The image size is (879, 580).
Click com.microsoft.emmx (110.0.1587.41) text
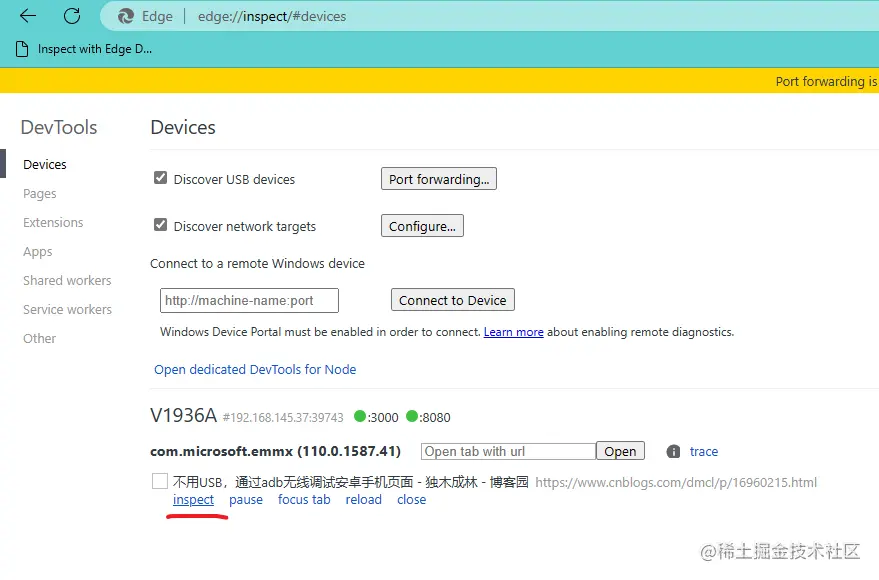[x=275, y=451]
